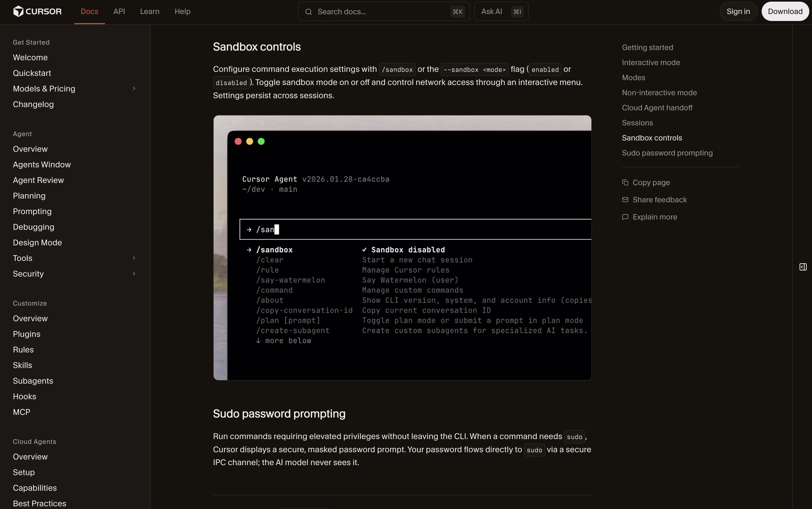Image resolution: width=812 pixels, height=509 pixels.
Task: Jump to Sessions in table of contents
Action: [637, 123]
